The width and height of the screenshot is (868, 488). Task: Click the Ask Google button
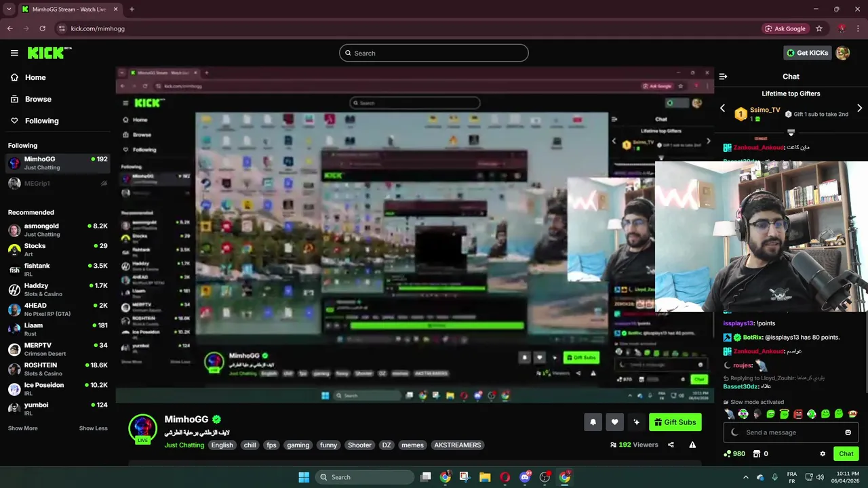click(785, 28)
